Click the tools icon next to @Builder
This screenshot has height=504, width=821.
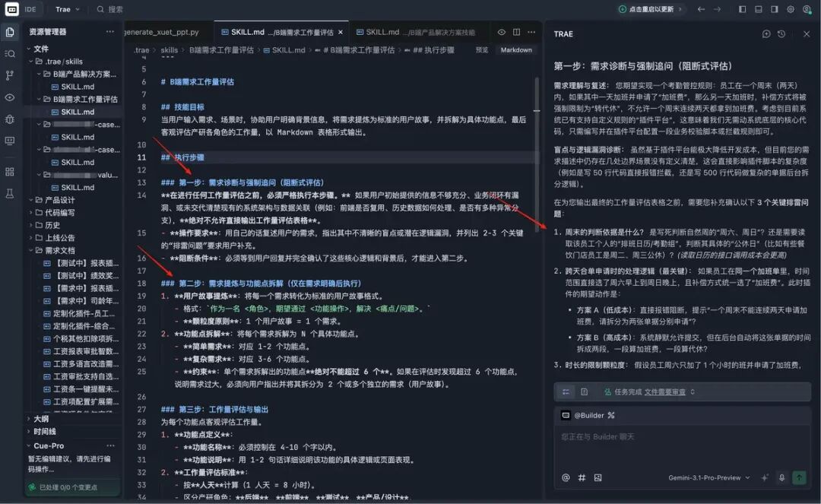tap(611, 415)
